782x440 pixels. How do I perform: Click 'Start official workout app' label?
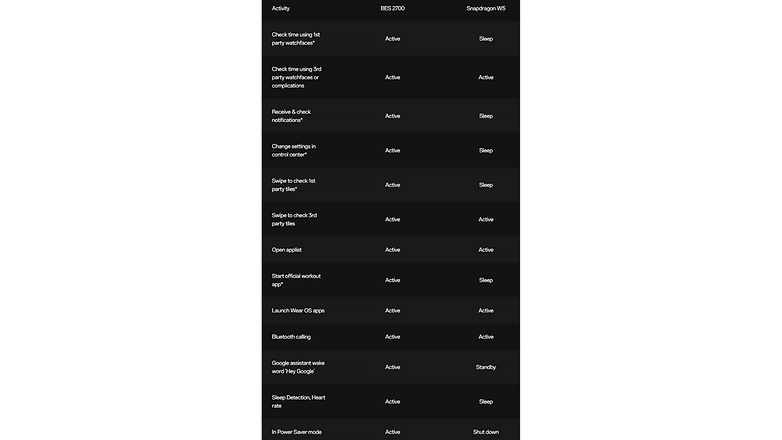coord(296,280)
